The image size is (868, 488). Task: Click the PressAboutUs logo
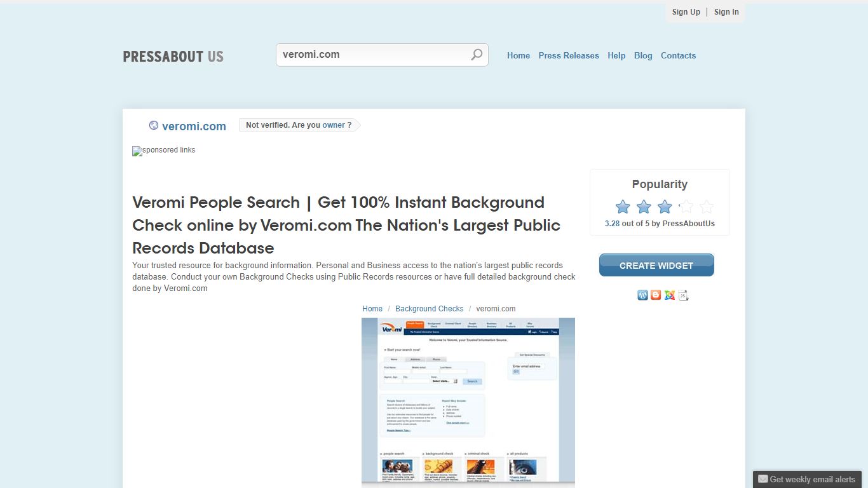173,57
